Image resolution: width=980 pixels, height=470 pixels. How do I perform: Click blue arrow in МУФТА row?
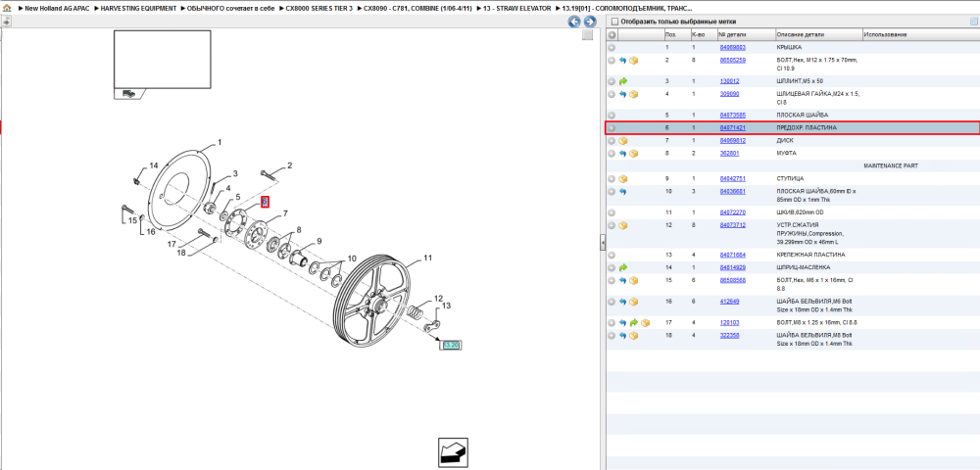click(x=622, y=153)
